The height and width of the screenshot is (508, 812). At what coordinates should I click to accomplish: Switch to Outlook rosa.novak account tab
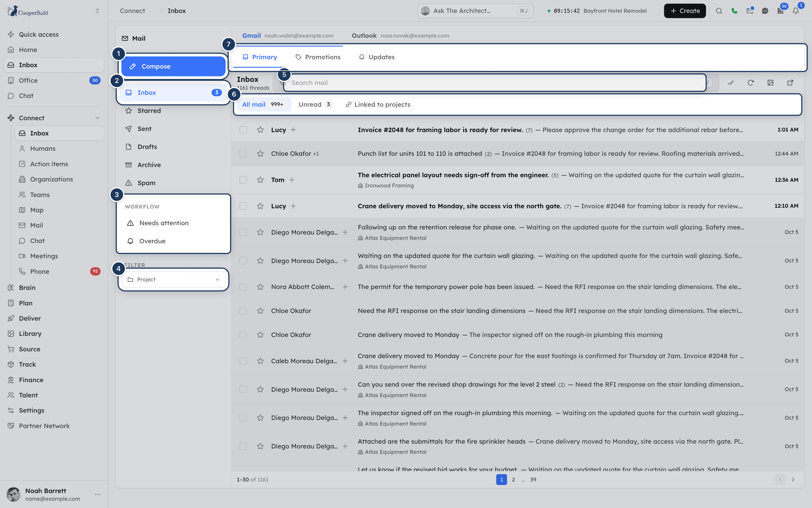[400, 36]
